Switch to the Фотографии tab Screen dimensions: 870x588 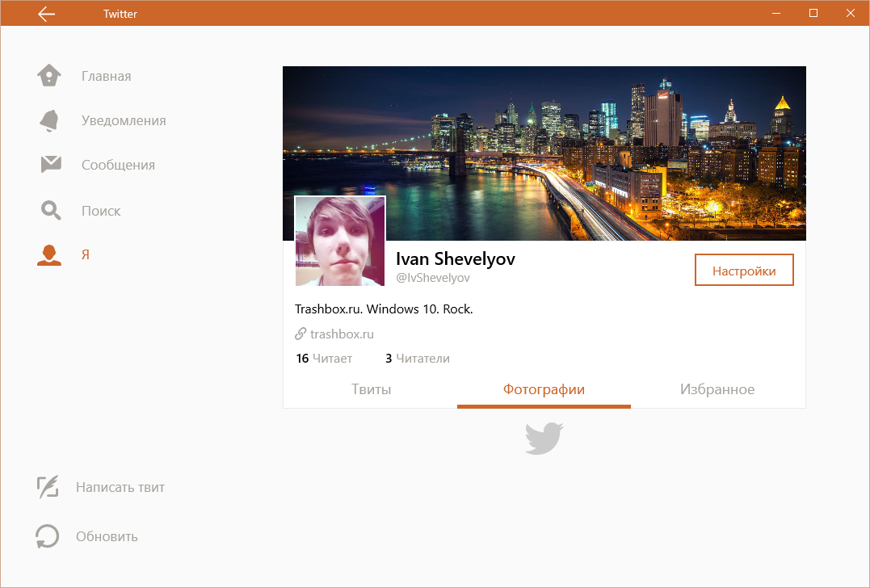pos(544,389)
